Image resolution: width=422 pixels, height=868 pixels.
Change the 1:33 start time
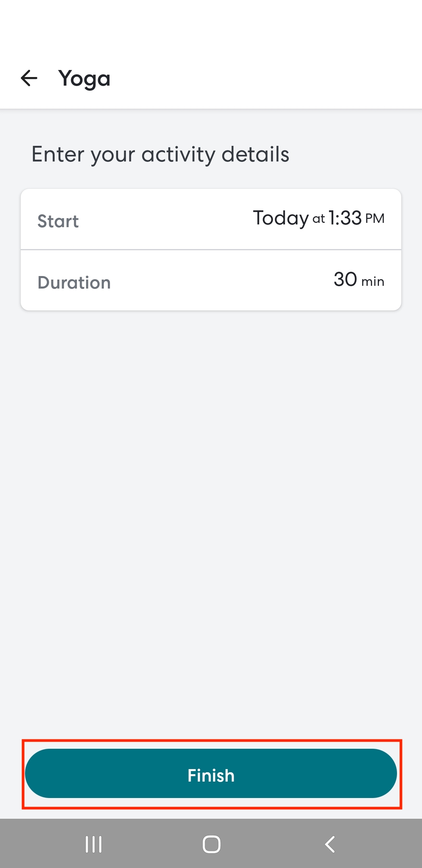click(x=345, y=218)
